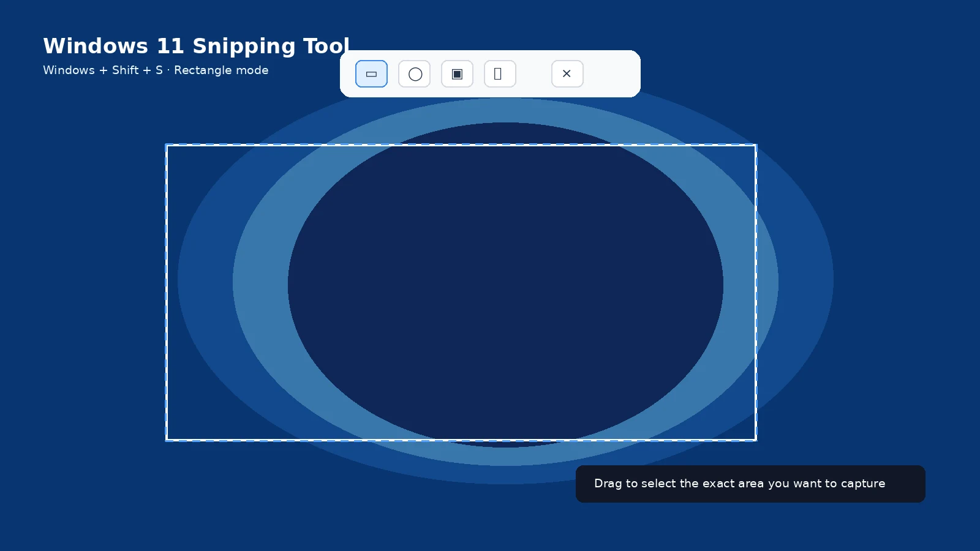Click the 'Windows 11 Snipping Tool' heading

[x=196, y=46]
